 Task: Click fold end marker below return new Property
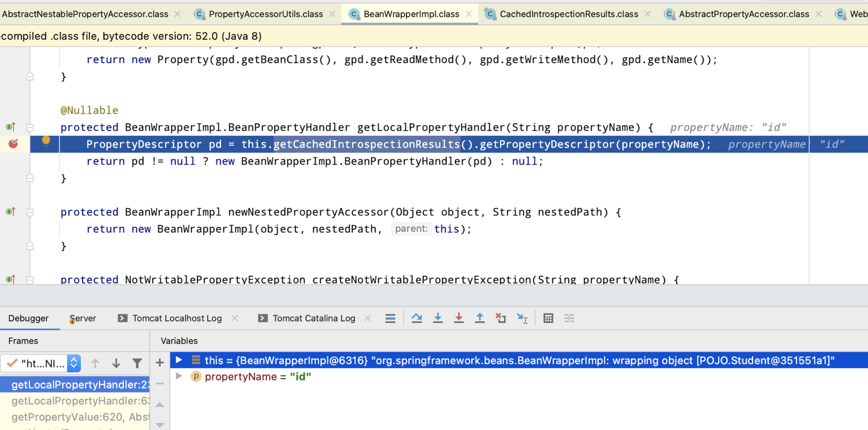(x=30, y=77)
